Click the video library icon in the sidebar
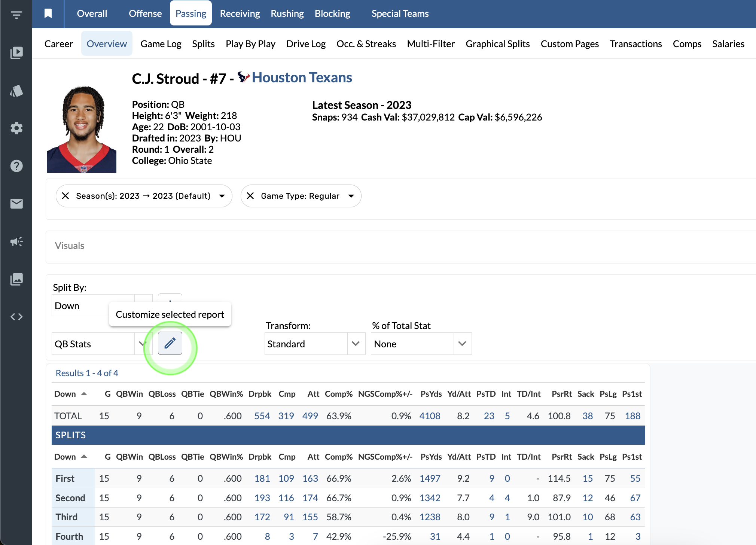The image size is (756, 545). pyautogui.click(x=16, y=53)
